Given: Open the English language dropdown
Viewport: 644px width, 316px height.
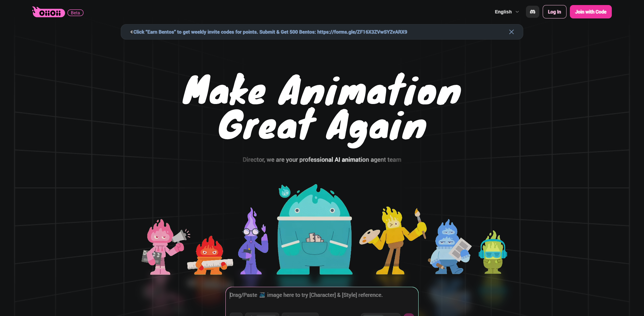Looking at the screenshot, I should coord(506,12).
